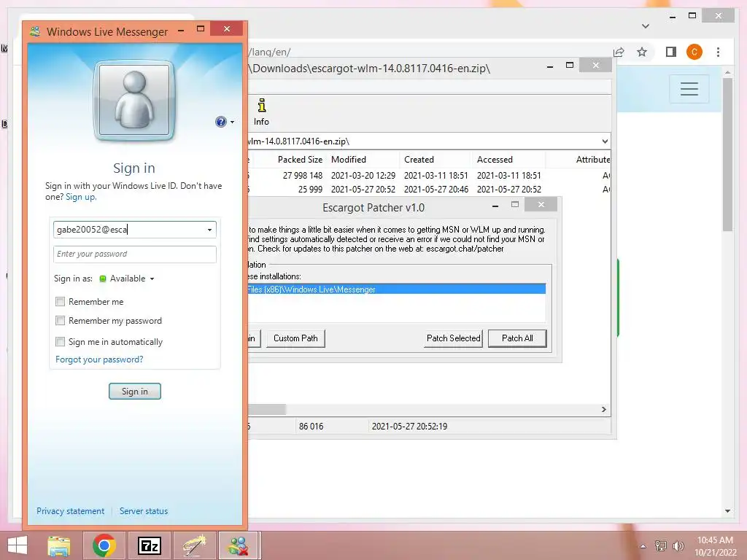Click the Enter your password field
Screen dimensions: 747x560
135,254
